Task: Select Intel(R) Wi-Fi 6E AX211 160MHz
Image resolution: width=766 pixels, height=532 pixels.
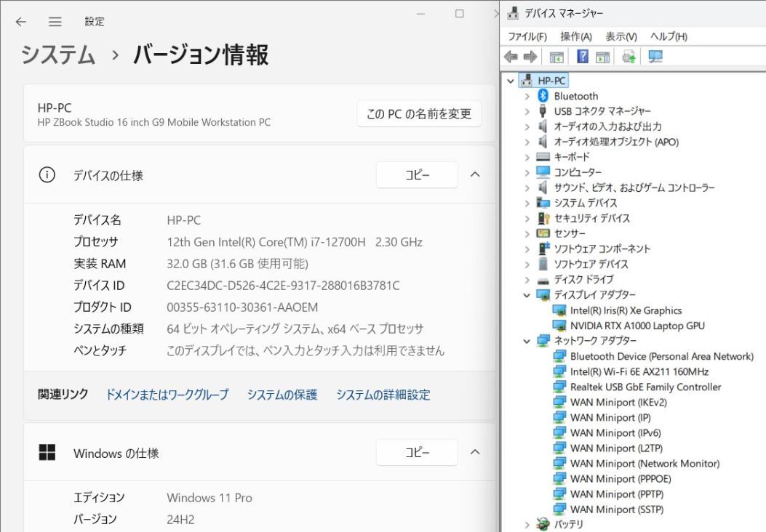Action: point(639,371)
